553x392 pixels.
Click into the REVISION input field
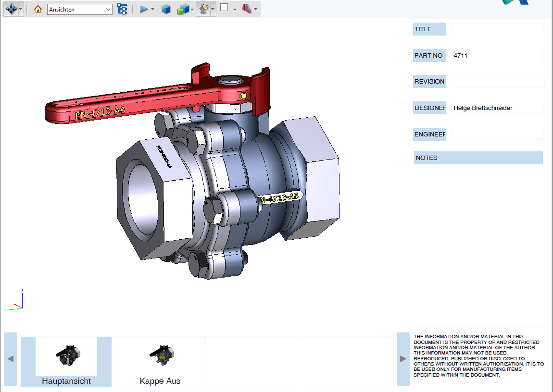[498, 81]
